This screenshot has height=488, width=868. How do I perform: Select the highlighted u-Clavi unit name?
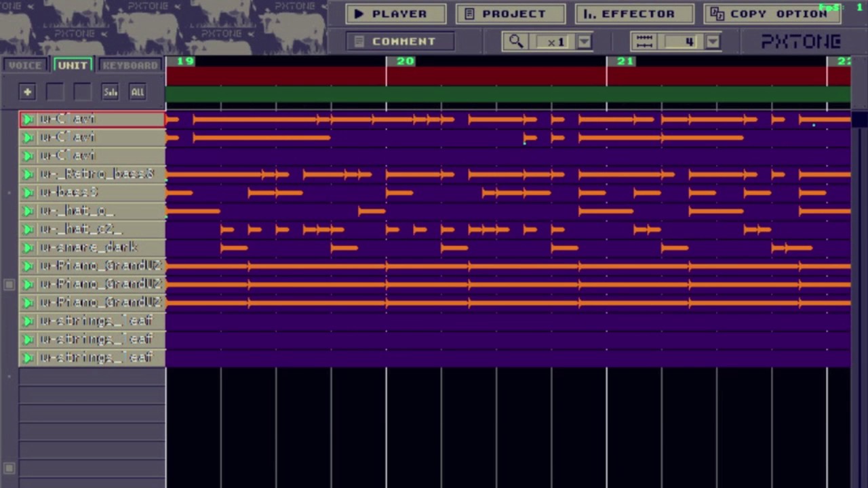pyautogui.click(x=68, y=119)
